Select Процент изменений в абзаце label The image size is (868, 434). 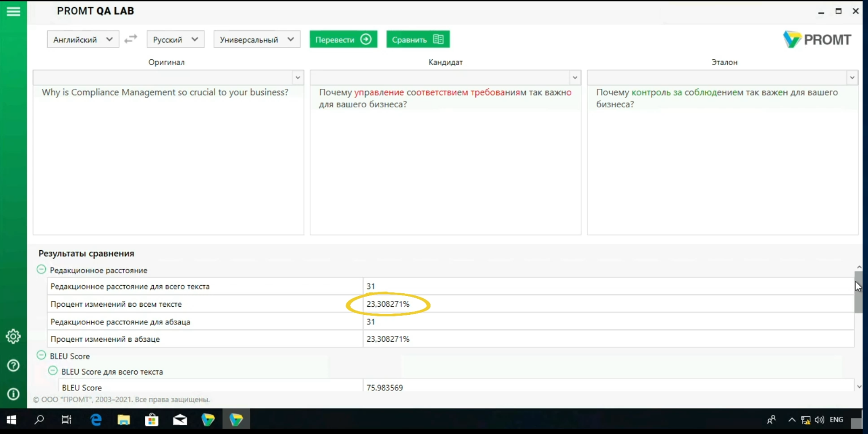[105, 339]
